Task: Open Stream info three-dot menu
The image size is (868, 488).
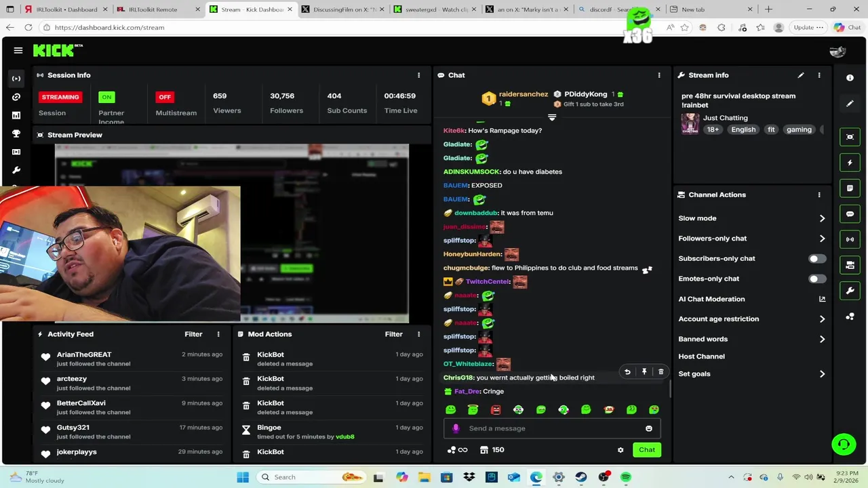Action: (819, 75)
